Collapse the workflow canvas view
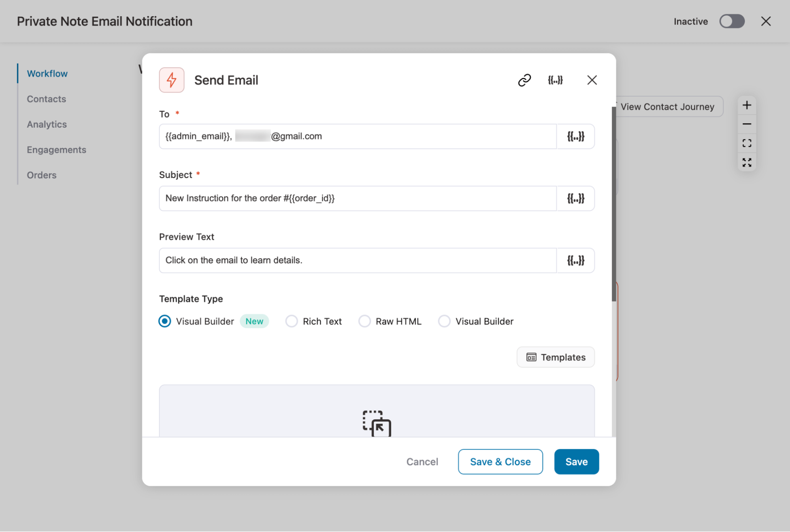 747,162
